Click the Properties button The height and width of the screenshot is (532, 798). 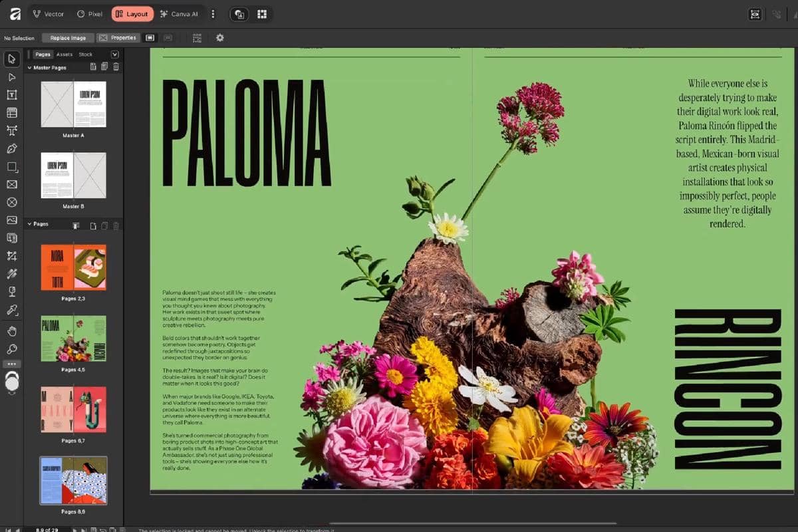point(118,38)
